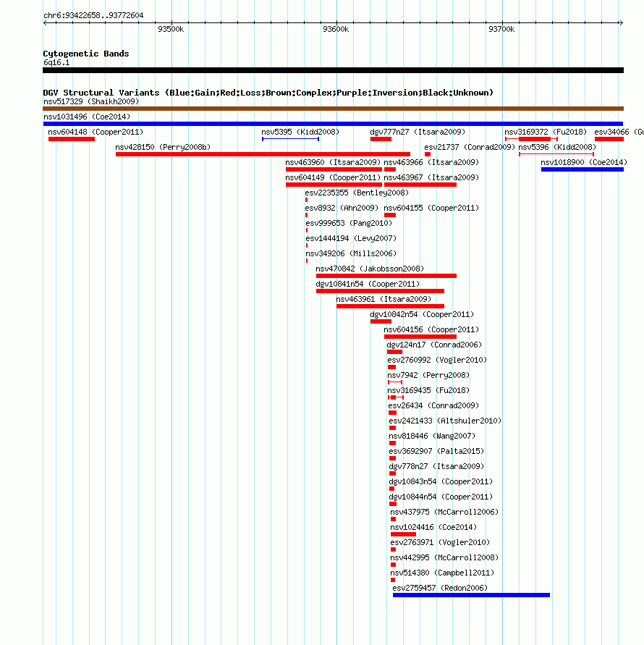The height and width of the screenshot is (645, 644).
Task: Select dgv10844n54 (Cooper2011) label
Action: coord(441,497)
